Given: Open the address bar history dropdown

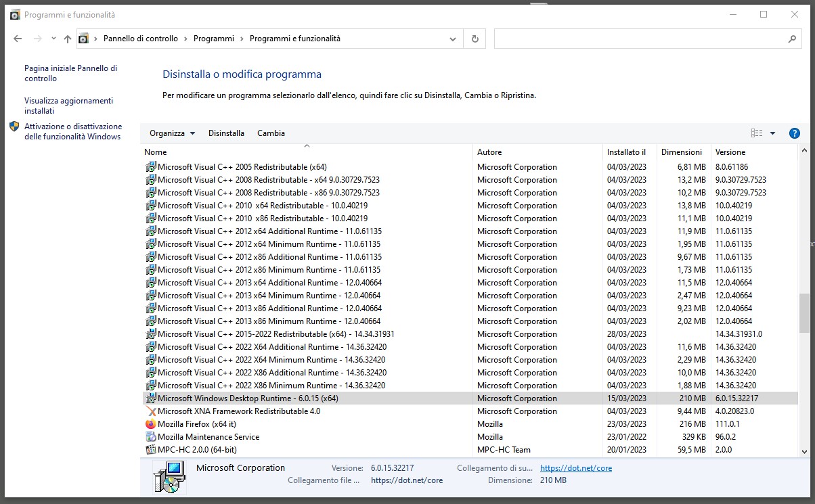Looking at the screenshot, I should (453, 39).
